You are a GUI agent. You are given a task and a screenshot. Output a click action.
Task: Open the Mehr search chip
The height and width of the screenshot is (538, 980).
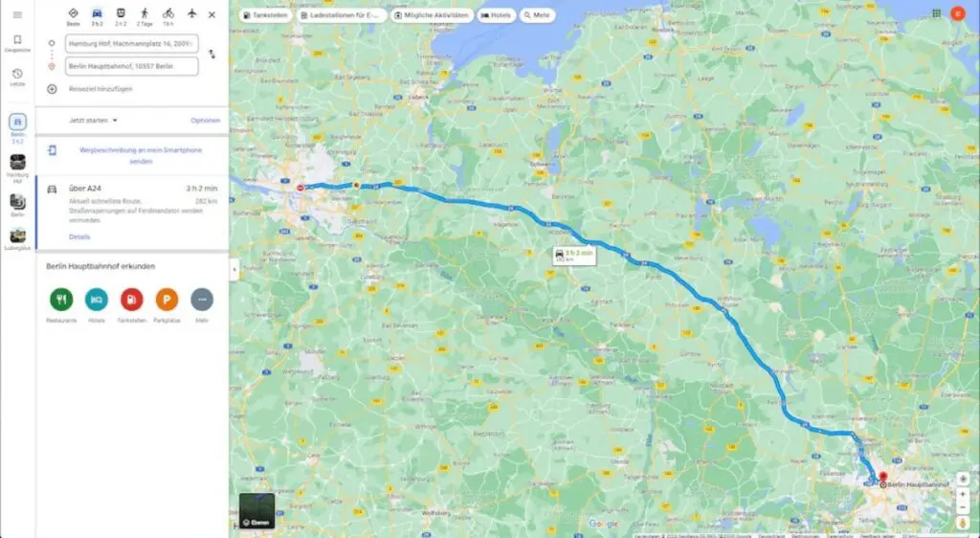537,15
